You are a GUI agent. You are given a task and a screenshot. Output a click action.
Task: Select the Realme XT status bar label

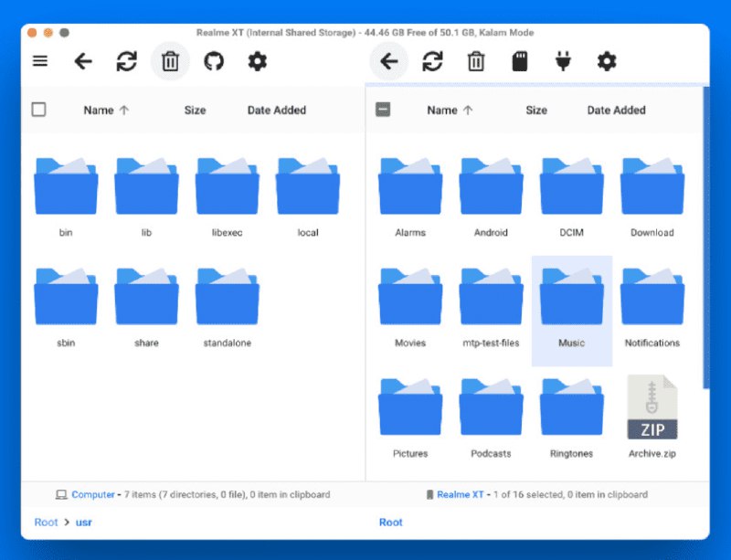461,494
